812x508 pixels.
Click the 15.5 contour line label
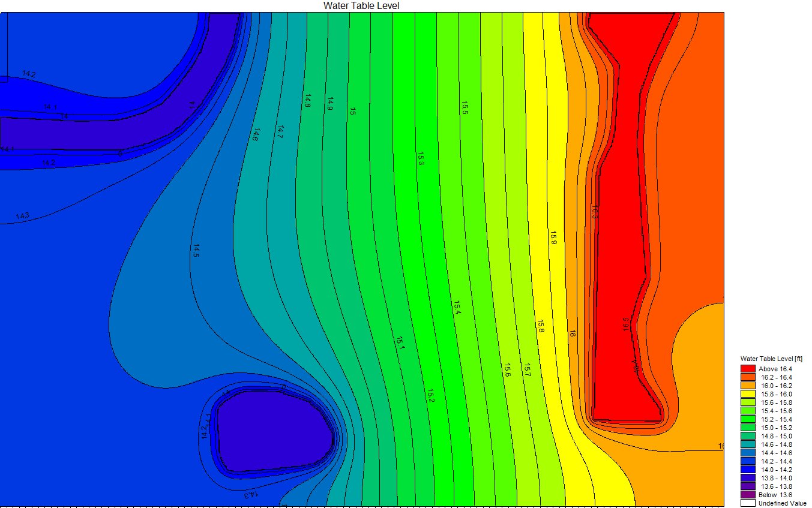(465, 108)
